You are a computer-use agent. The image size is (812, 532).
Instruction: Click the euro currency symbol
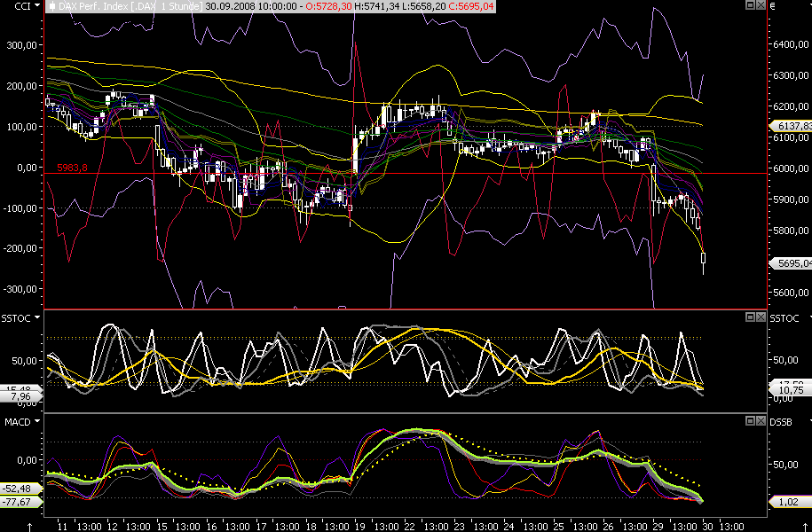[772, 6]
